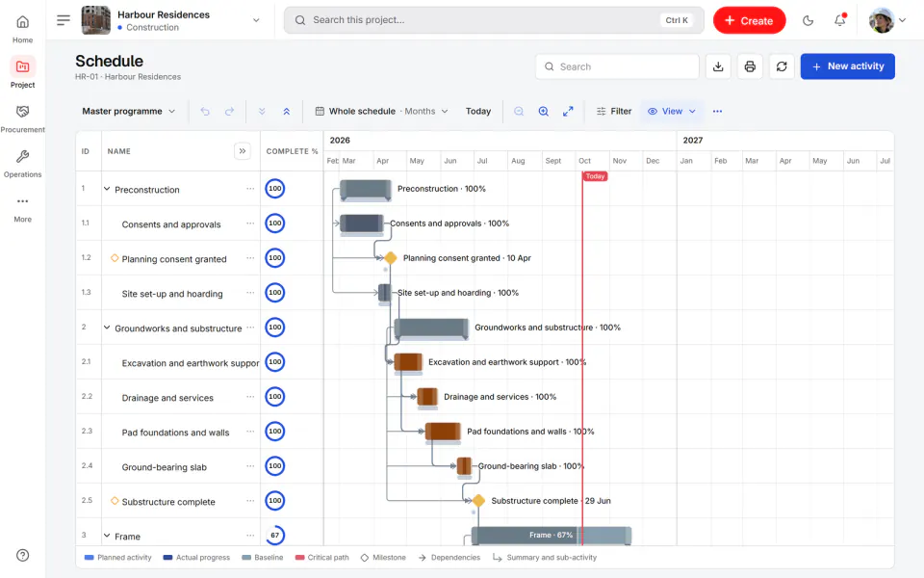Click the Harbour Residences project thumbnail

95,20
